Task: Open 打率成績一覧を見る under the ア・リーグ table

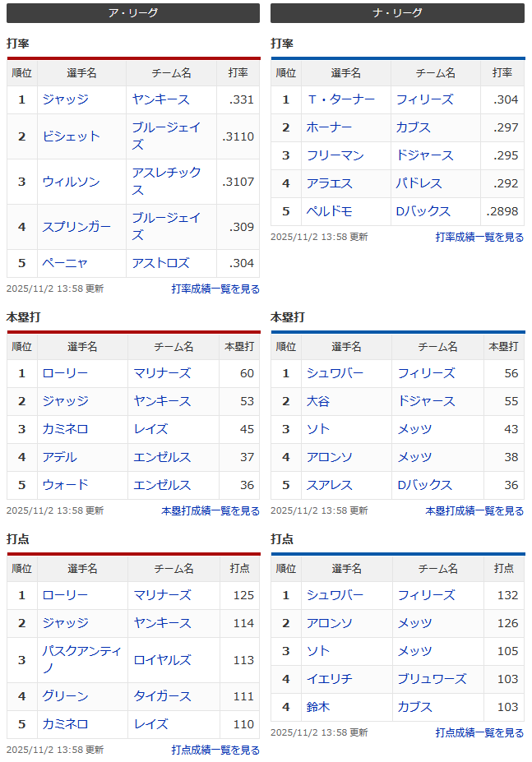Action: click(215, 289)
